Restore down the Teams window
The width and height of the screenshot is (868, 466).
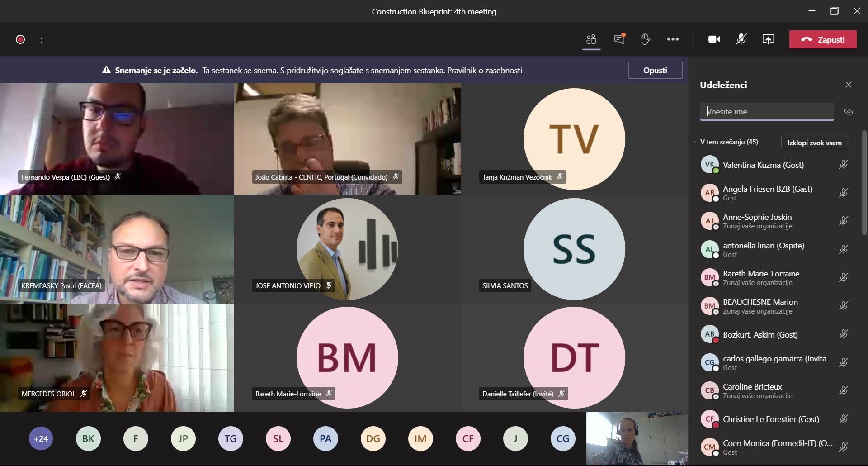[x=835, y=11]
